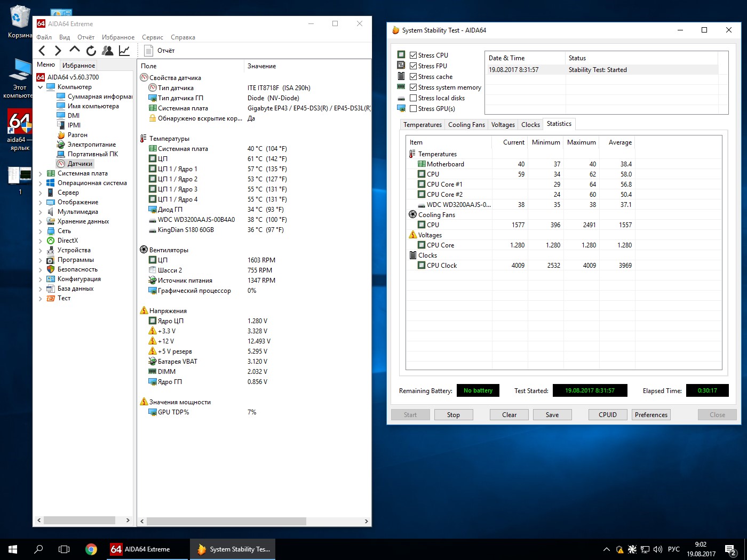Enable Stress local disks checkbox
Image resolution: width=747 pixels, height=560 pixels.
click(x=413, y=98)
